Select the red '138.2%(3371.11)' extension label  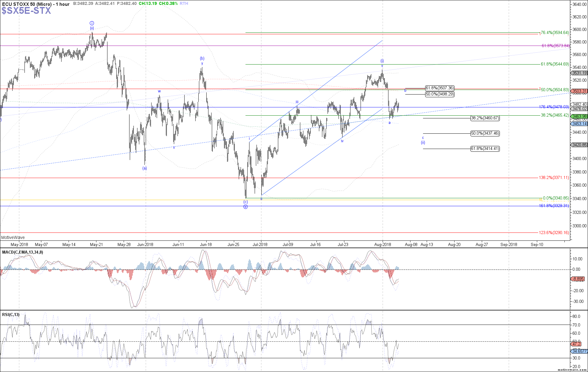pos(554,178)
